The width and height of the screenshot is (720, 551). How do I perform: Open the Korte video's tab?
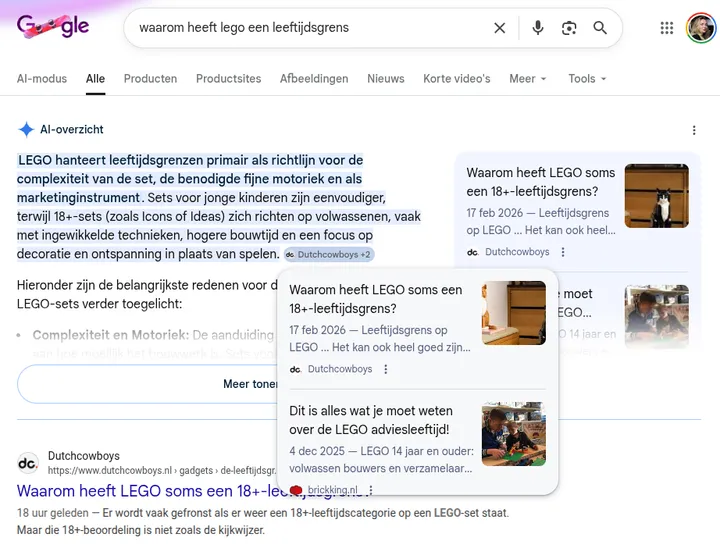pyautogui.click(x=457, y=79)
